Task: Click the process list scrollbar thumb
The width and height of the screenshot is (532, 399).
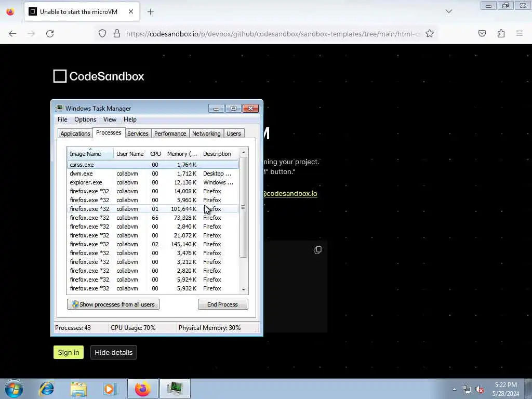Action: (x=243, y=207)
